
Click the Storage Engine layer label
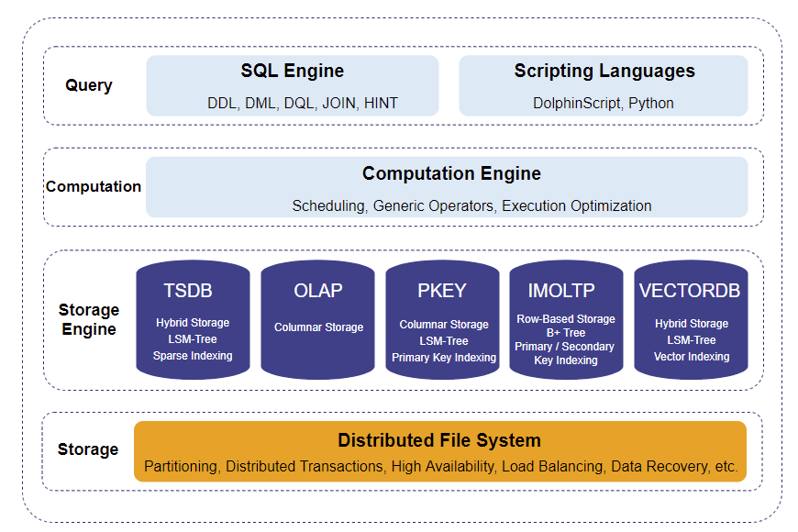click(x=89, y=319)
